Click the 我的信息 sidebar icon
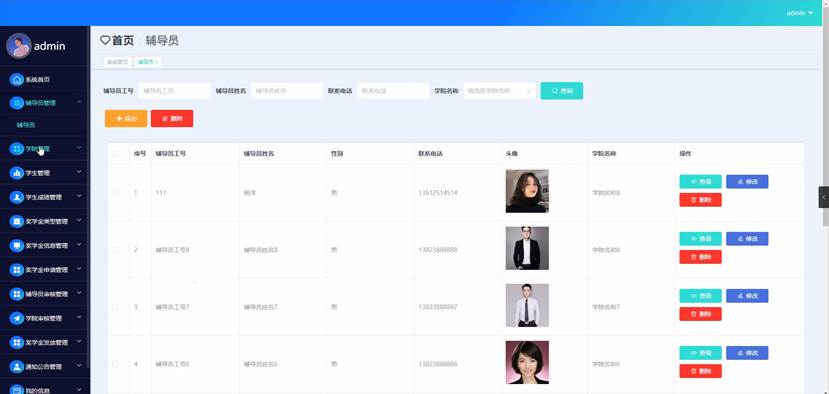 [17, 390]
